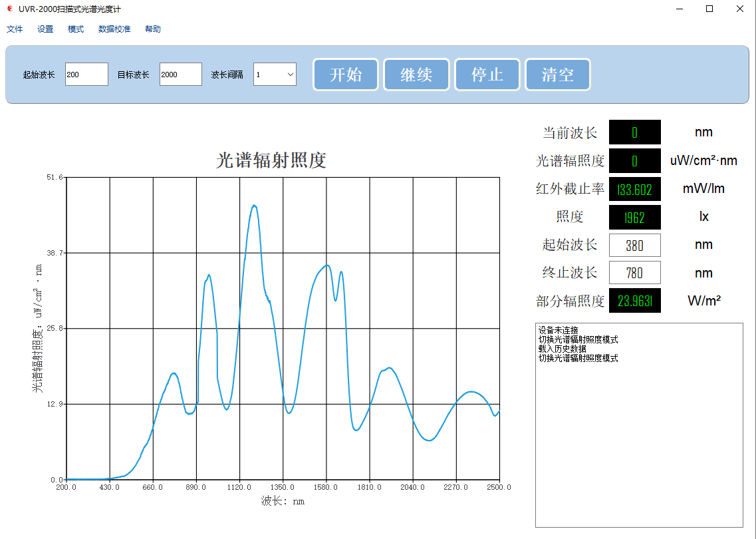The width and height of the screenshot is (756, 539).
Task: Open the 数据校准 menu
Action: point(114,29)
